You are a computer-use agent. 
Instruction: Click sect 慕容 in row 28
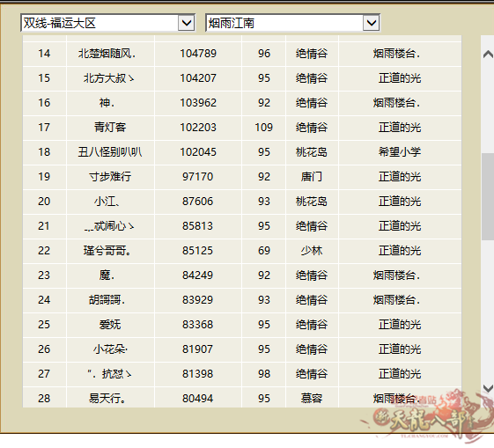(x=312, y=399)
